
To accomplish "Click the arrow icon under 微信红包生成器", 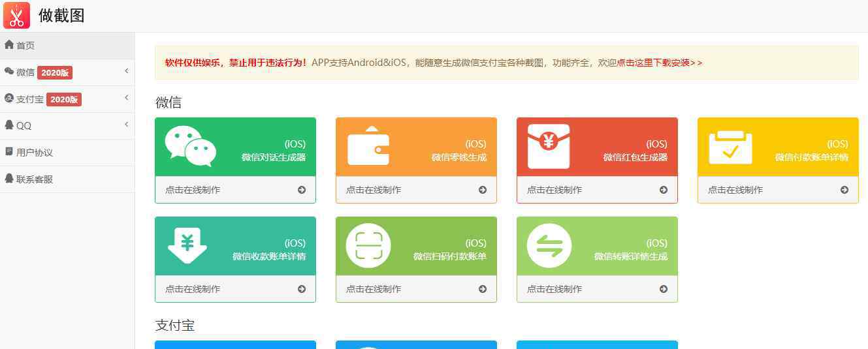I will (x=664, y=190).
